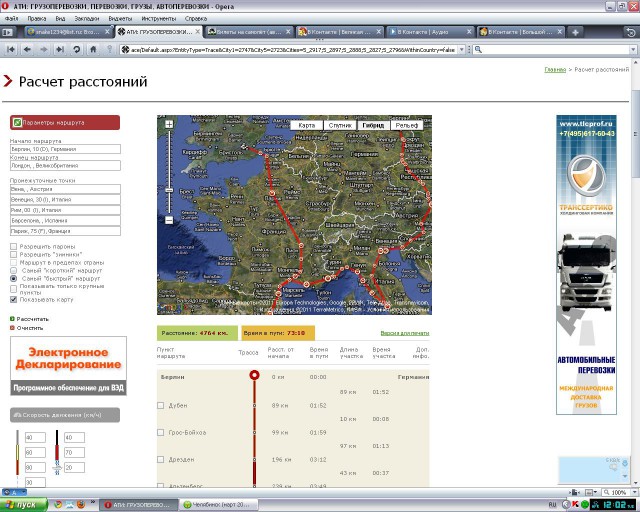Open the Файл menu
The width and height of the screenshot is (640, 512).
(x=11, y=18)
